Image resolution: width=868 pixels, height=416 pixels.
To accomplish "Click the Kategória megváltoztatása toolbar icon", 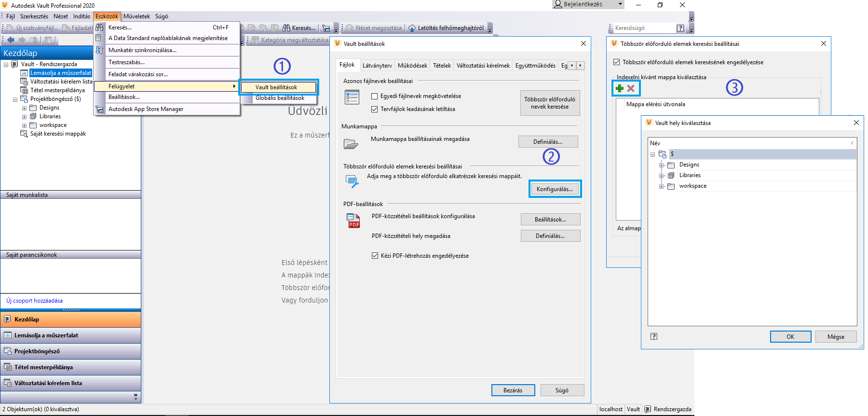I will coord(256,40).
